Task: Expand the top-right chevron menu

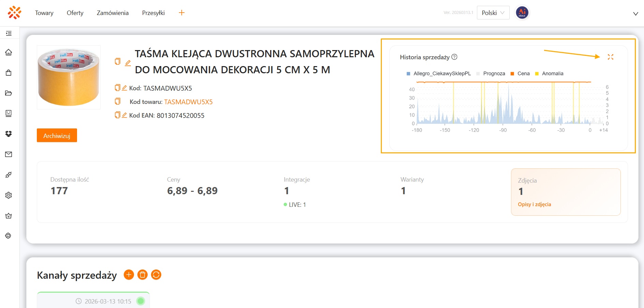Action: coord(635,14)
